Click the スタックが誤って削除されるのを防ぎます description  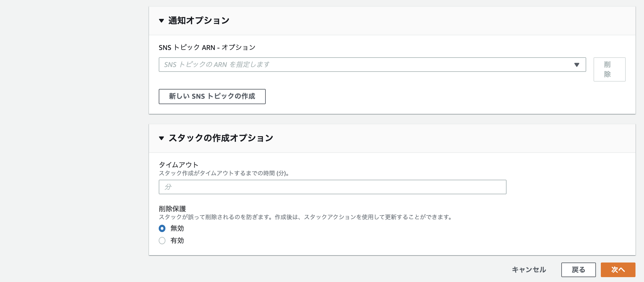pos(306,217)
